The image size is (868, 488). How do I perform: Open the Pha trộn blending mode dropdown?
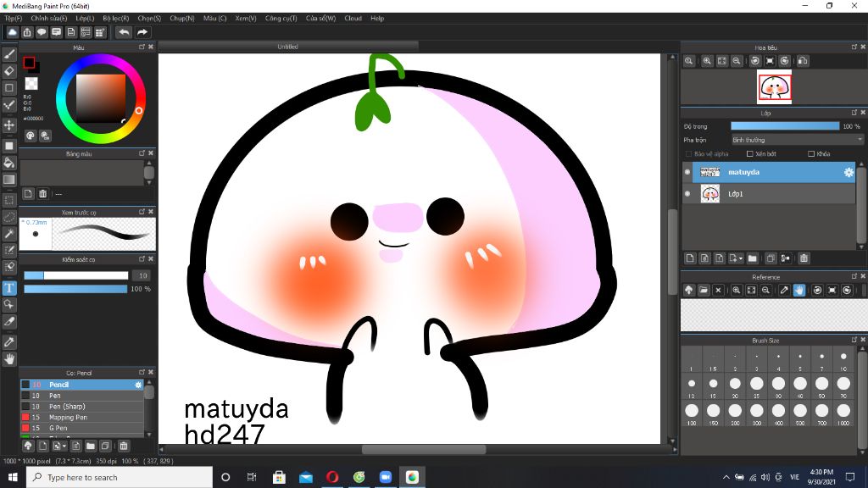pos(797,140)
